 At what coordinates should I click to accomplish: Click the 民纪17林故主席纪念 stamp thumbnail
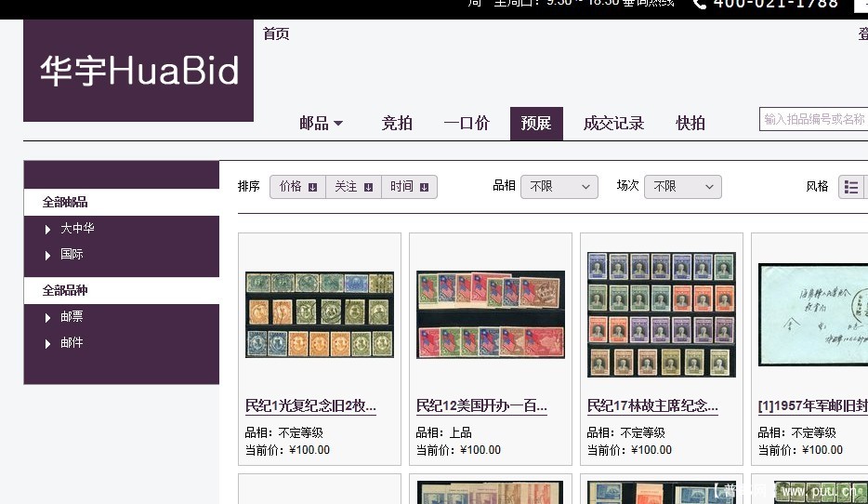coord(661,314)
